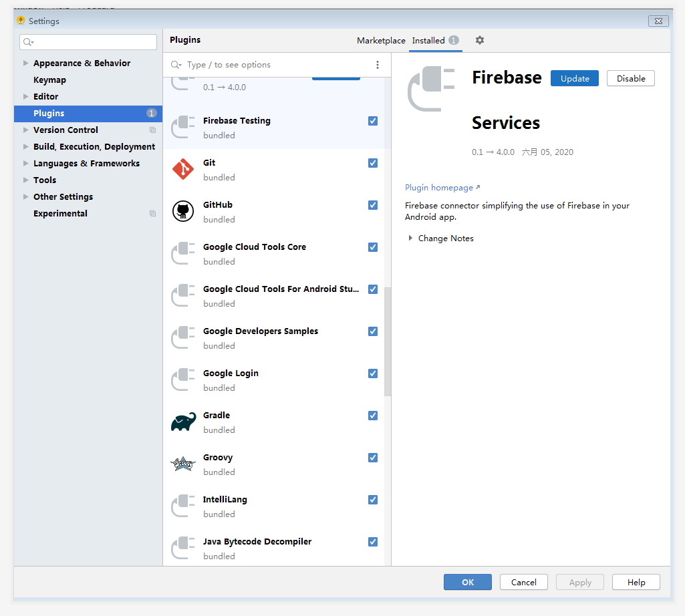The height and width of the screenshot is (616, 685).
Task: Uncheck Java Bytecode Decompiler checkbox
Action: click(x=373, y=542)
